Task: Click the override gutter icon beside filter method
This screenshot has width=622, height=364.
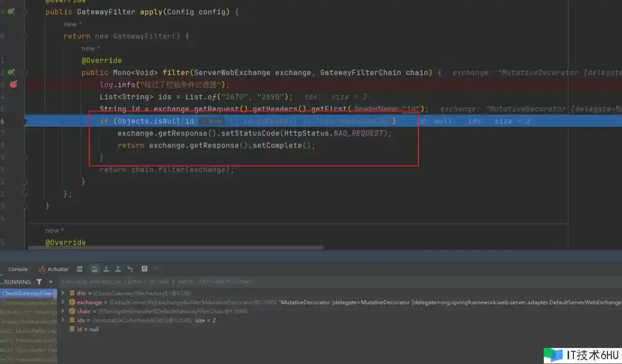Action: click(x=11, y=72)
